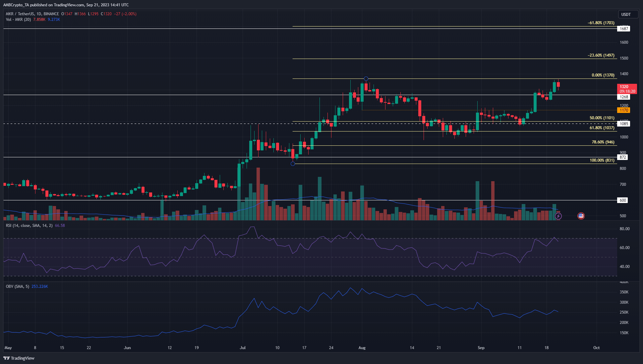This screenshot has width=643, height=364.
Task: Click the 1085 dashed line price tag
Action: [623, 124]
